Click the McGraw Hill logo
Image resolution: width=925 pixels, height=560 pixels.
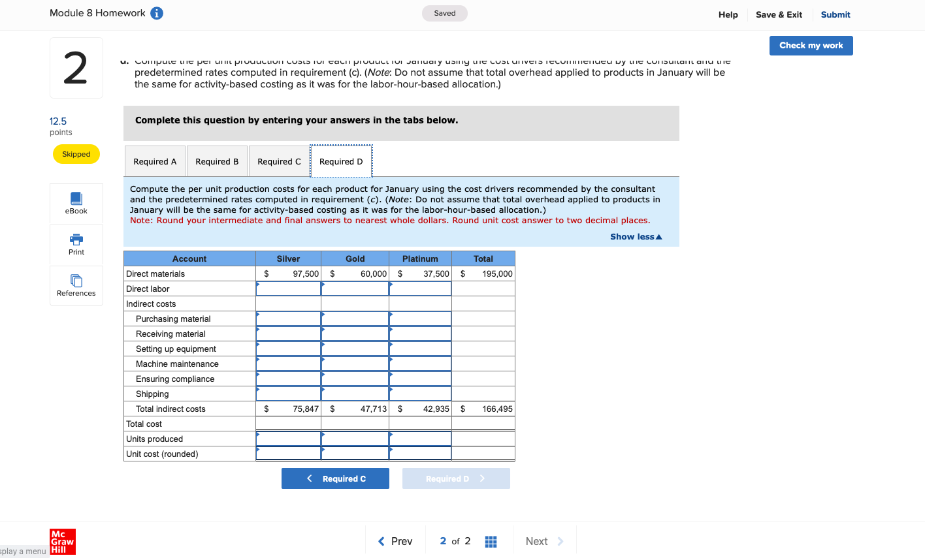point(62,541)
